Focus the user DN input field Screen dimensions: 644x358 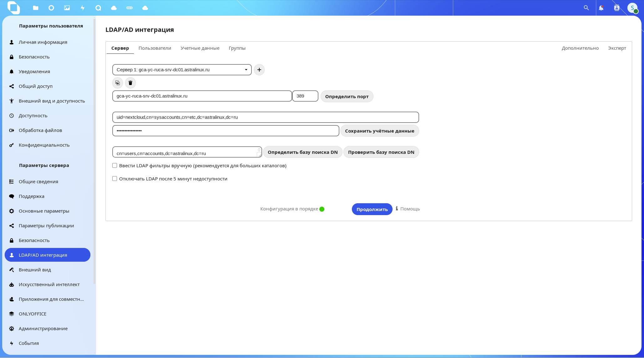266,117
